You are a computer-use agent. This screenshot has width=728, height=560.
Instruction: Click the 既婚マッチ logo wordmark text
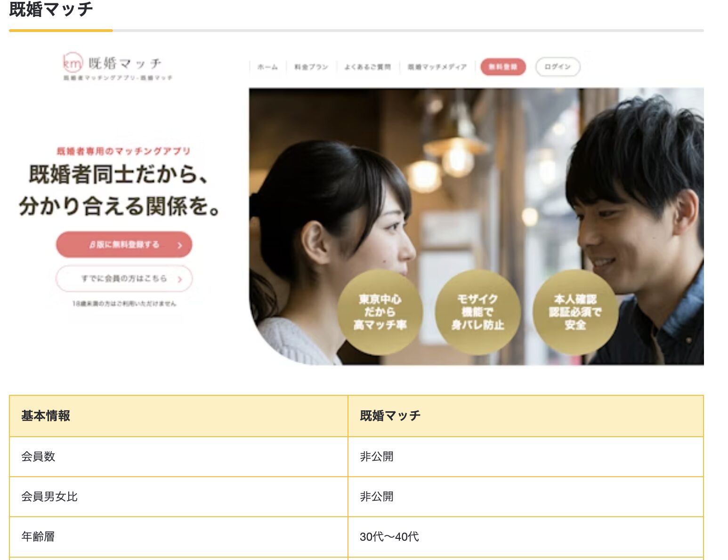pos(125,63)
